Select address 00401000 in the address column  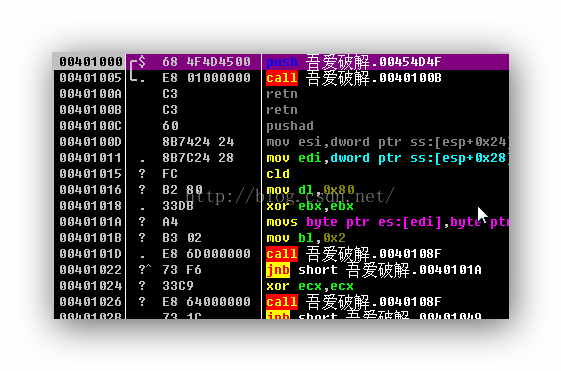click(x=91, y=62)
